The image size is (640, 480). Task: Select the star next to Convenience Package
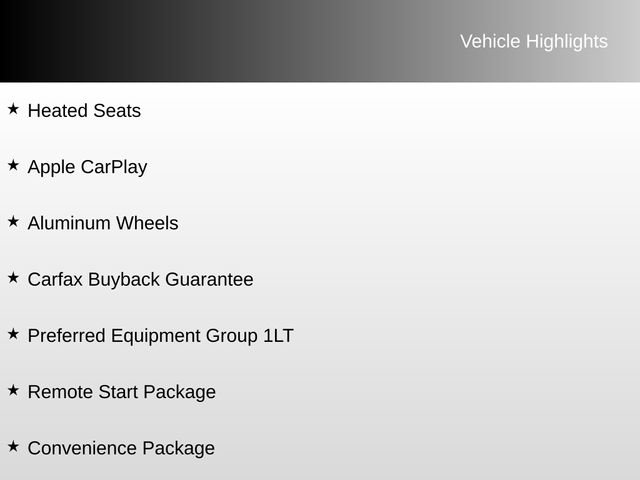(13, 445)
